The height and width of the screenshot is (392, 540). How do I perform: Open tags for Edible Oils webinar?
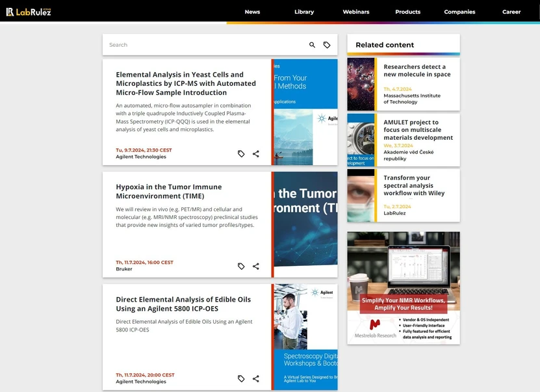point(241,378)
